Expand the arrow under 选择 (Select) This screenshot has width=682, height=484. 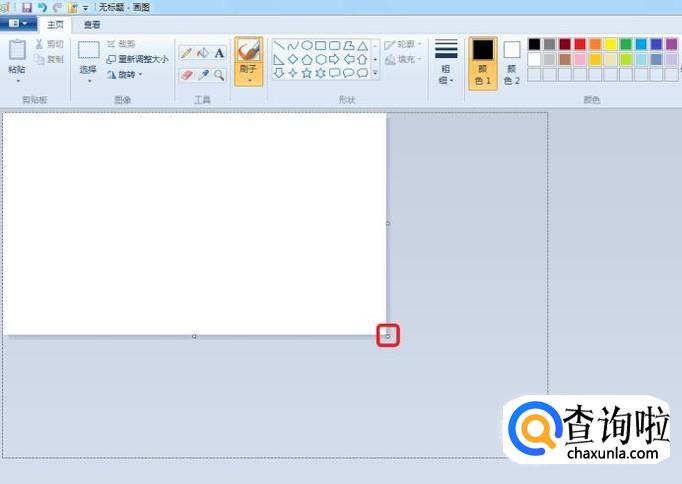89,81
